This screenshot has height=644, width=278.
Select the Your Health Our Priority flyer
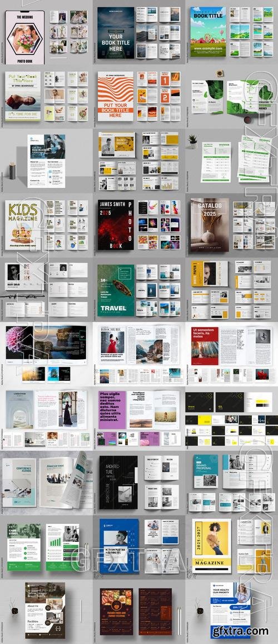tap(230, 610)
